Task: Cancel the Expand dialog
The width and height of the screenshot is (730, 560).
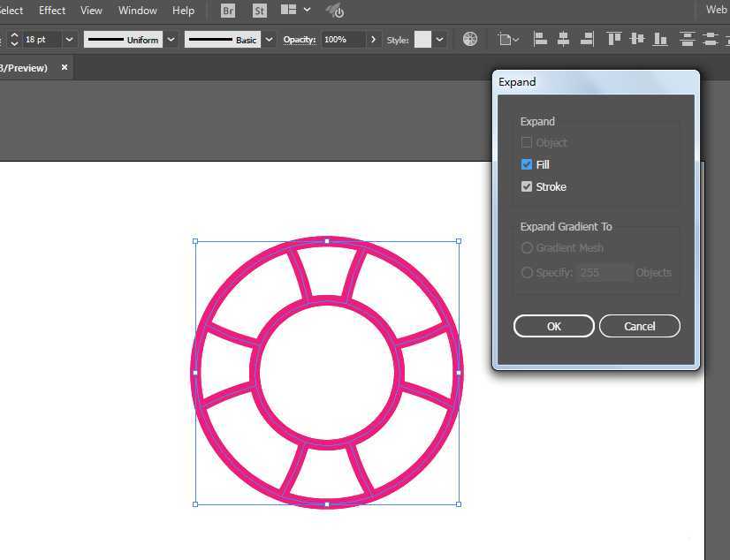Action: tap(639, 326)
